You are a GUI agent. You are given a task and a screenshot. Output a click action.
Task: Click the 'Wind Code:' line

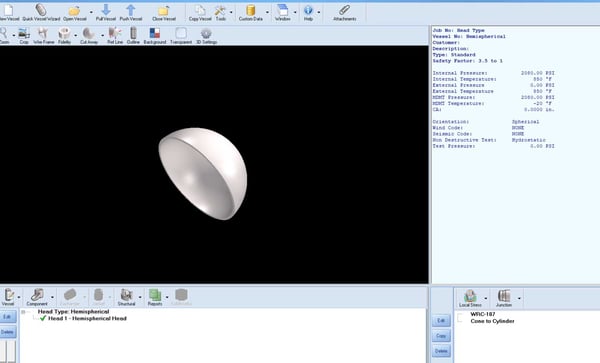(478, 128)
